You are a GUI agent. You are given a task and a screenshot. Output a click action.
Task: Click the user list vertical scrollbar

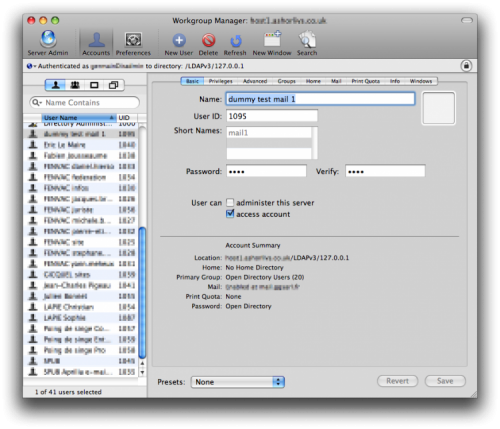pos(142,292)
